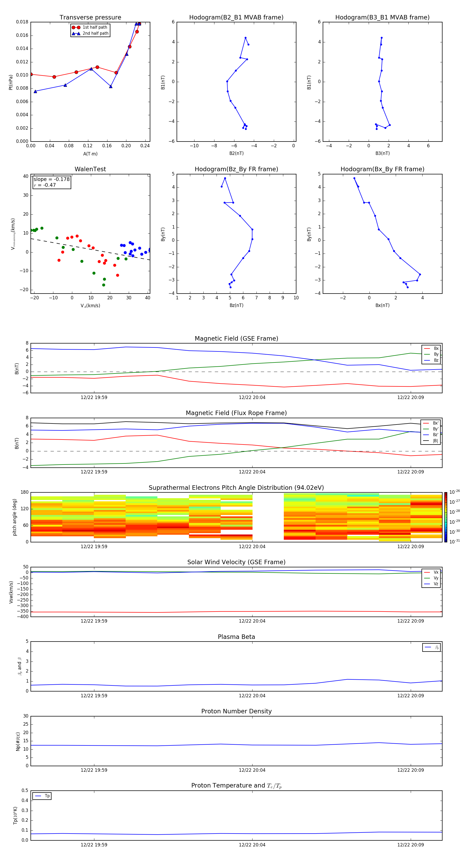Click the βp legend in Plasma Beta panel
This screenshot has width=473, height=868.
(431, 647)
